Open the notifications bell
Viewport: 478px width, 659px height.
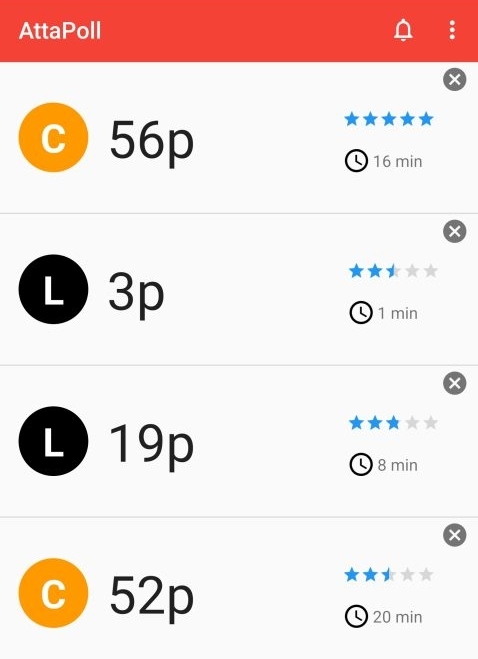(403, 30)
